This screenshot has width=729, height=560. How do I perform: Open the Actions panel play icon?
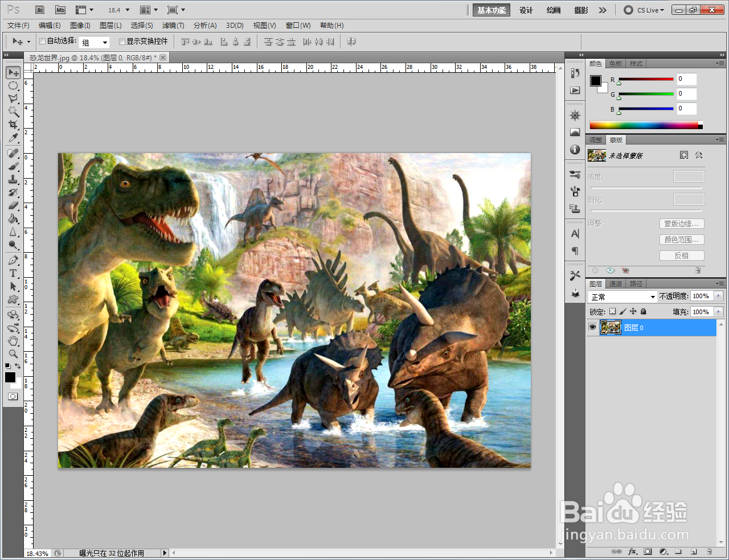(575, 90)
